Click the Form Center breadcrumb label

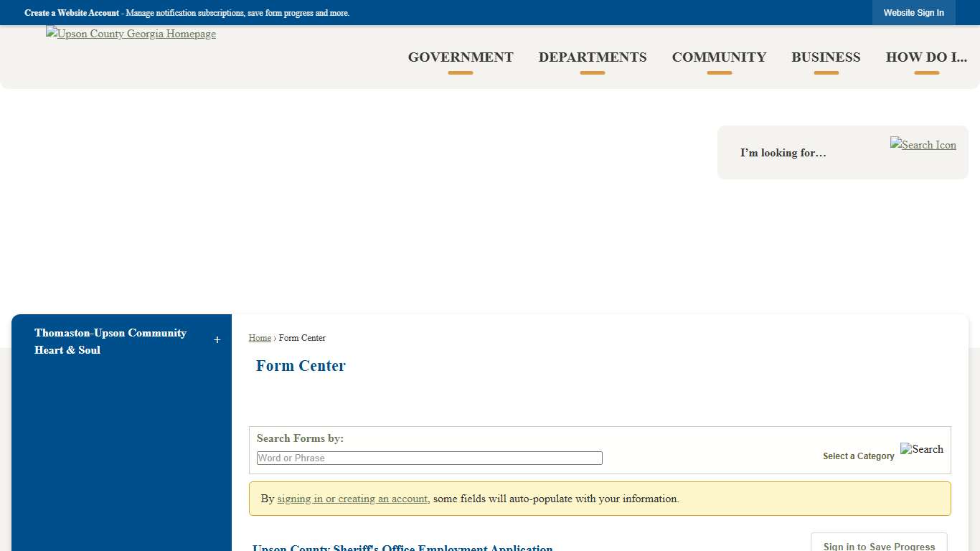pyautogui.click(x=302, y=337)
